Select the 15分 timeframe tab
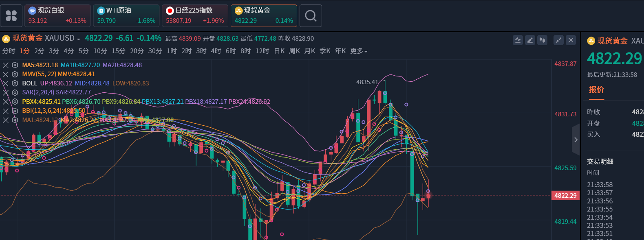The image size is (644, 240). (x=119, y=51)
